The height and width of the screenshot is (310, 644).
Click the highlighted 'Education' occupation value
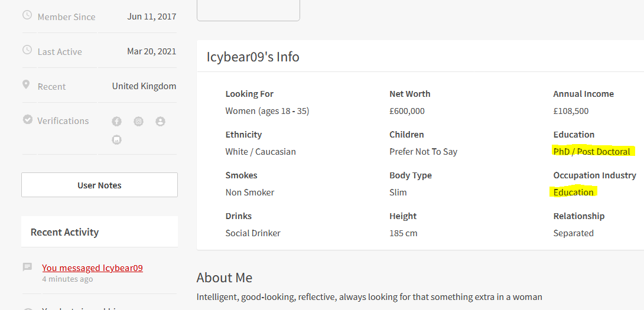pos(573,192)
